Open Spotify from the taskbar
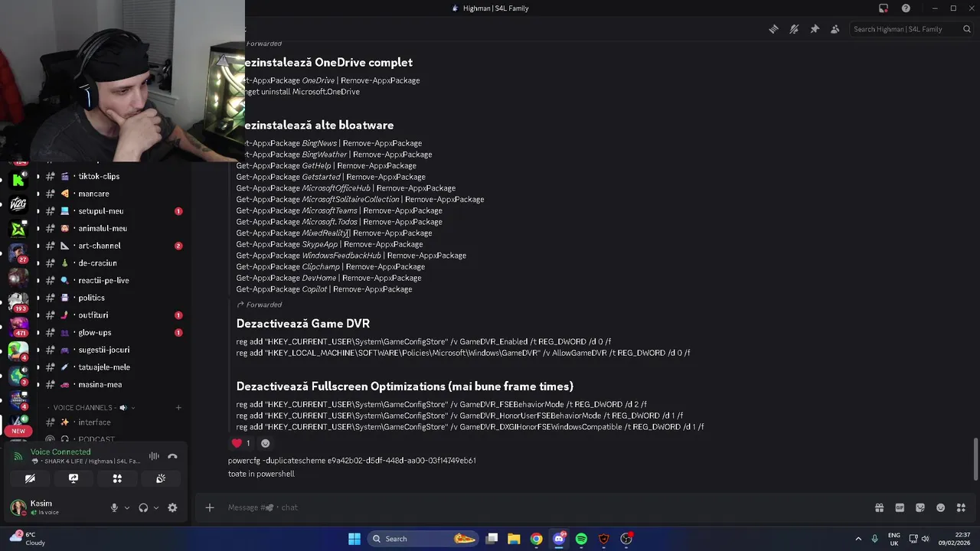This screenshot has height=551, width=980. click(581, 539)
